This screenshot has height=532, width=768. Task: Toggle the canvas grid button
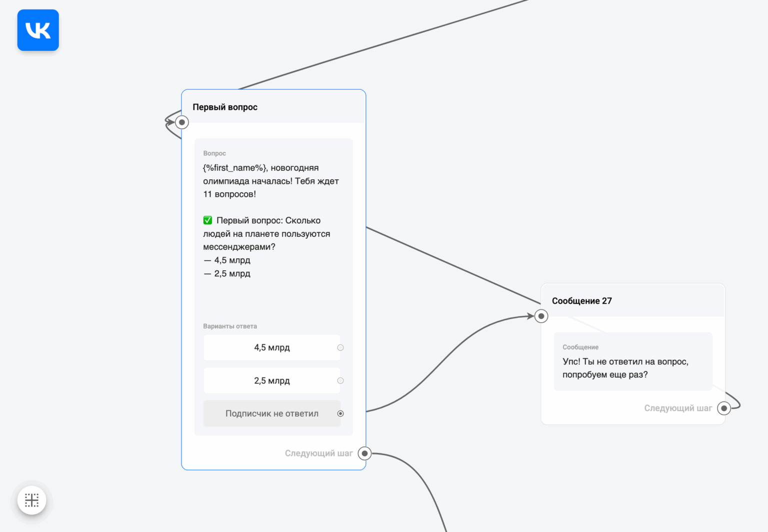coord(31,500)
